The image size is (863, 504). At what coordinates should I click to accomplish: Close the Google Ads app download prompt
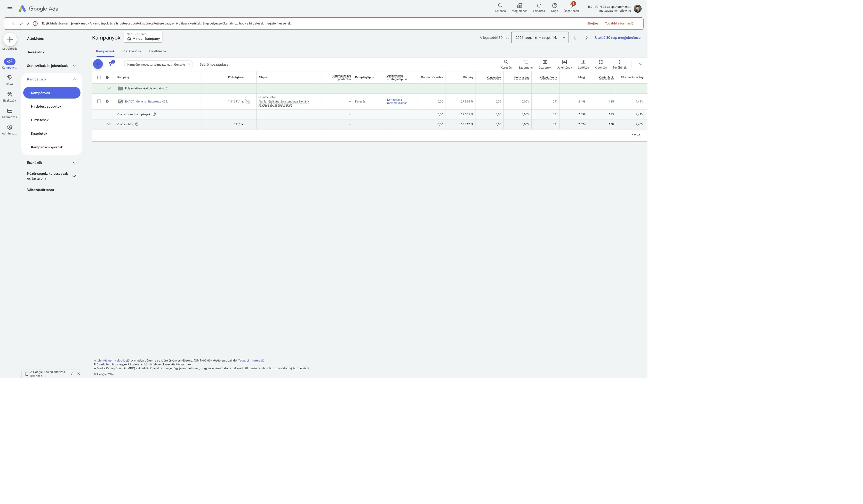pyautogui.click(x=79, y=374)
